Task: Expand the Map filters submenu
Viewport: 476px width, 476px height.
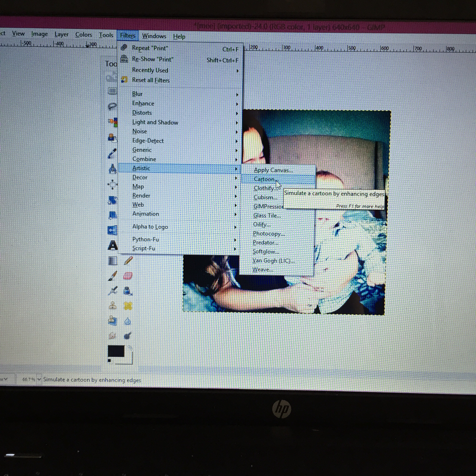Action: coord(180,186)
